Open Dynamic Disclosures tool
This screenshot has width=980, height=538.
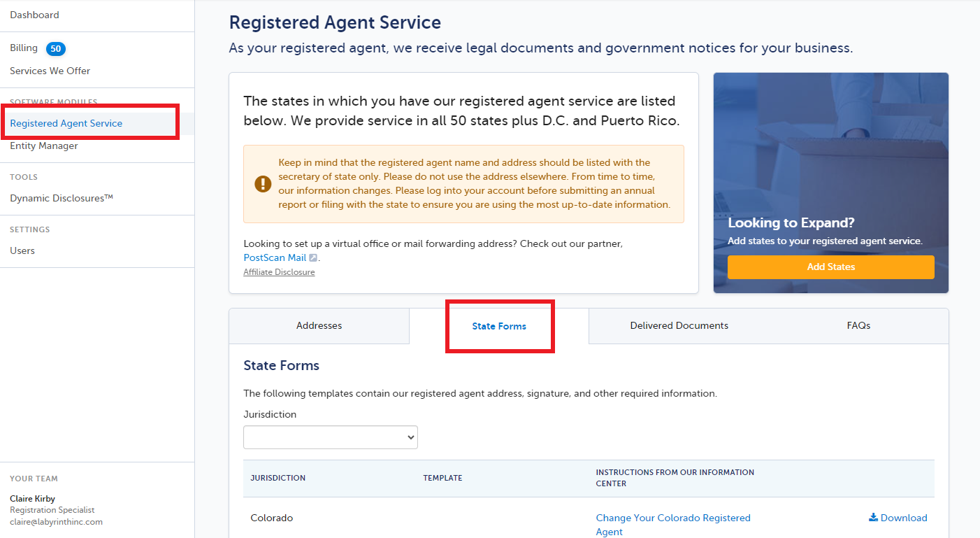[x=62, y=199]
